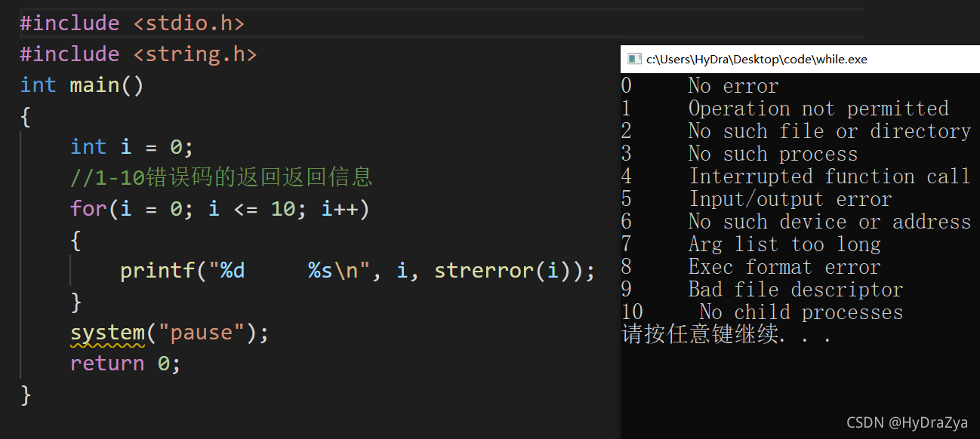This screenshot has width=980, height=439.
Task: Click 'Arg list too long' output line
Action: point(784,244)
